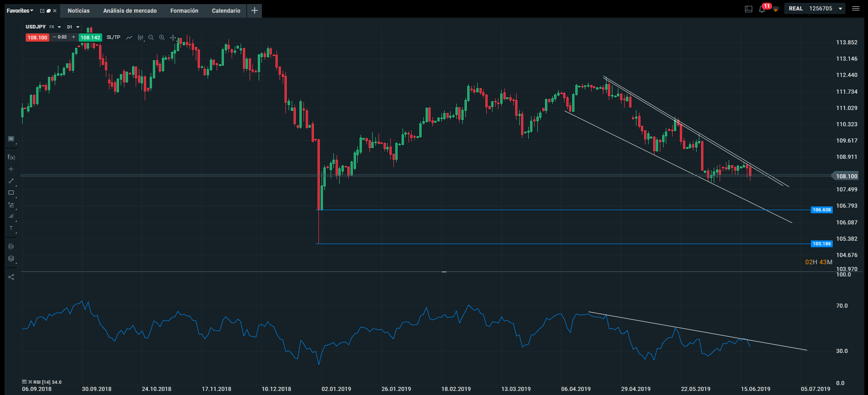The image size is (868, 395).
Task: Open the Calendario tab
Action: click(x=226, y=10)
